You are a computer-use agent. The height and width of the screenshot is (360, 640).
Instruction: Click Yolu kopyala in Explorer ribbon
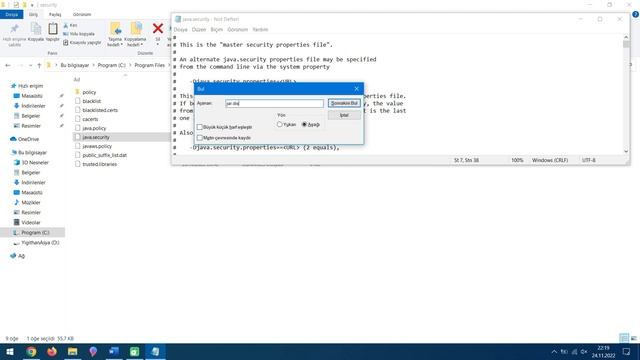[x=79, y=34]
